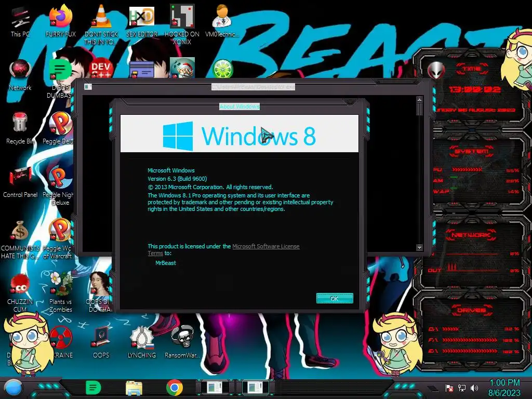
Task: Open the LYNCHING noose icon
Action: tap(142, 342)
